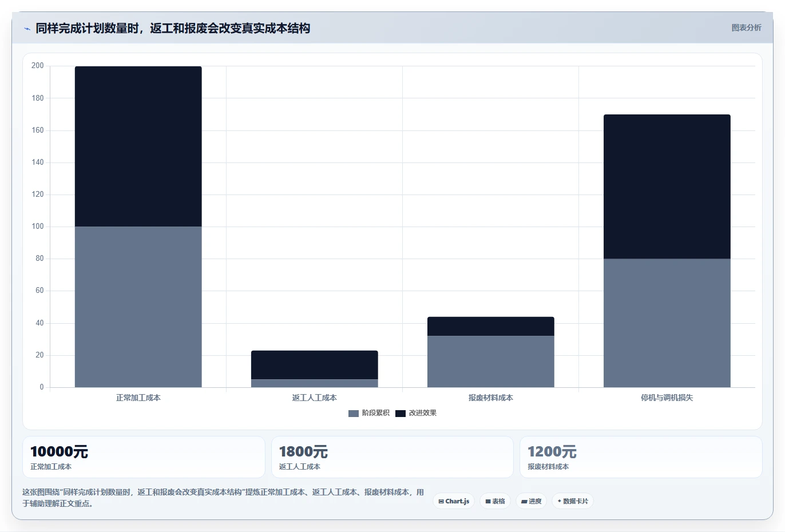Click the y-axis value 200
Screen dimensions: 785x532
pos(38,66)
